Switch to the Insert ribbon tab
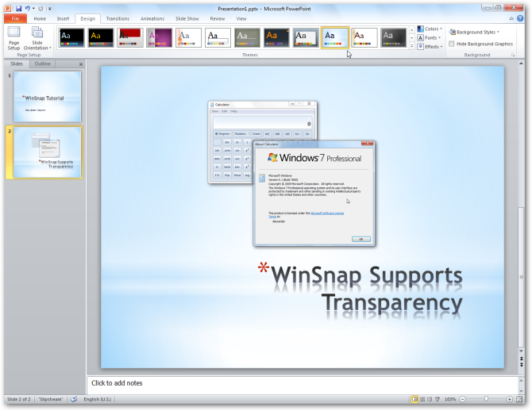532x411 pixels. coord(63,19)
